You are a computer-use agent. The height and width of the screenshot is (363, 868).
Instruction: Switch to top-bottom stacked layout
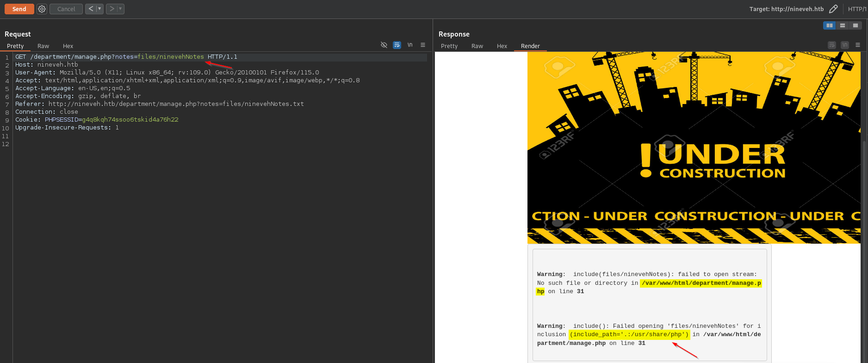(842, 25)
